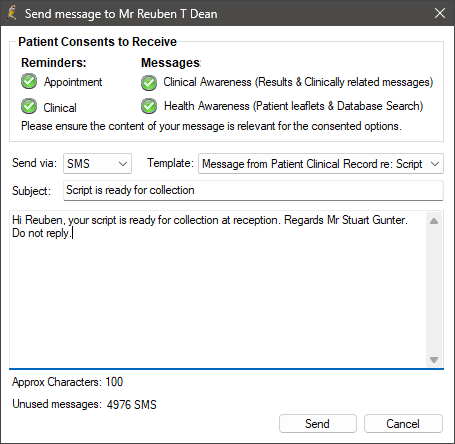Click the Clinical Awareness green check icon
Screen dimensions: 455x444
click(149, 83)
